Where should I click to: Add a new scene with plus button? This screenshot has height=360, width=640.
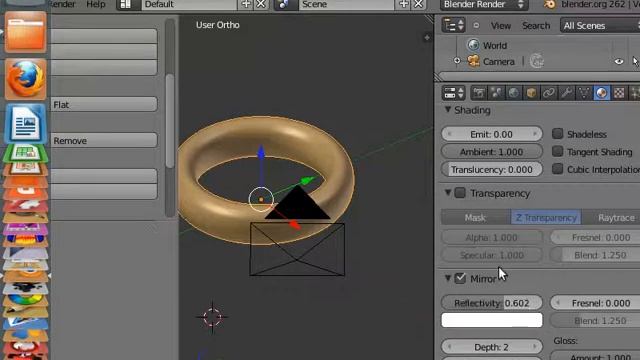click(403, 4)
